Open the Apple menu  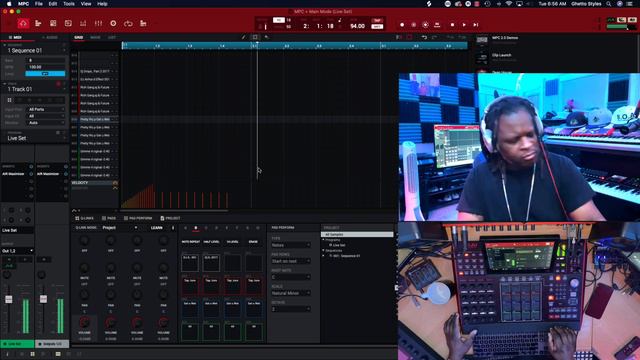coord(9,4)
